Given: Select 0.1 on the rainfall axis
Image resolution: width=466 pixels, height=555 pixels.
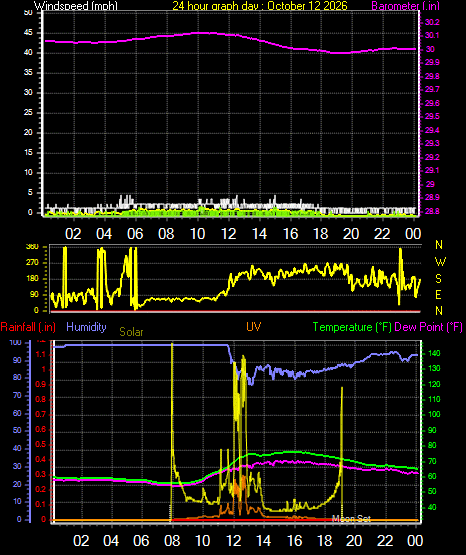Looking at the screenshot, I should pos(41,504).
